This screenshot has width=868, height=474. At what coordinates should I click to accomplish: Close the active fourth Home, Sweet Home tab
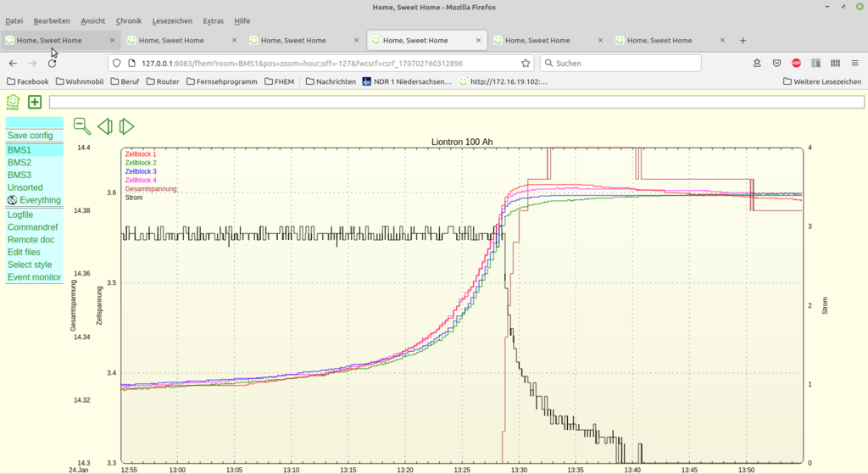[478, 41]
